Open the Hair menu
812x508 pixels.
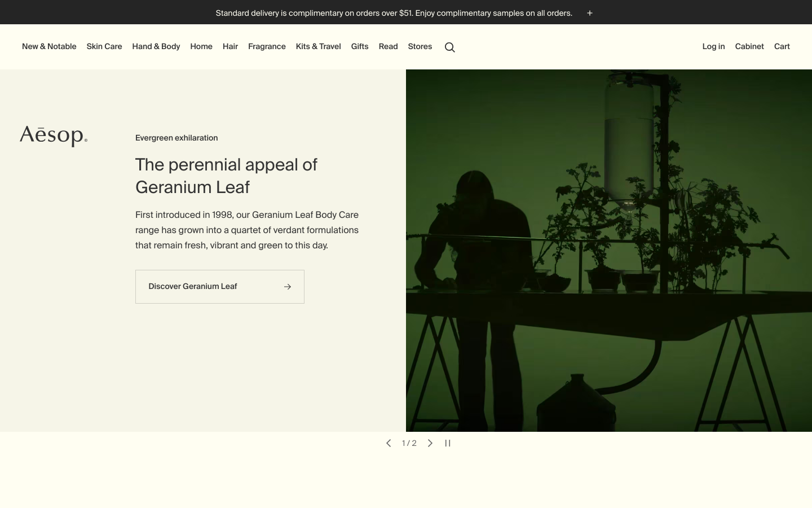coord(230,47)
